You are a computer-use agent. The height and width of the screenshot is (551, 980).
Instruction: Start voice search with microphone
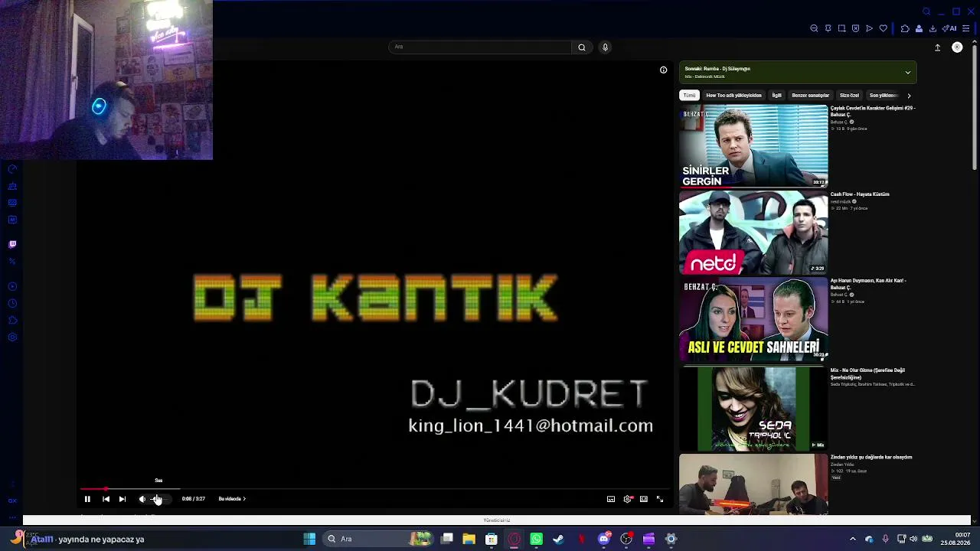pos(605,47)
